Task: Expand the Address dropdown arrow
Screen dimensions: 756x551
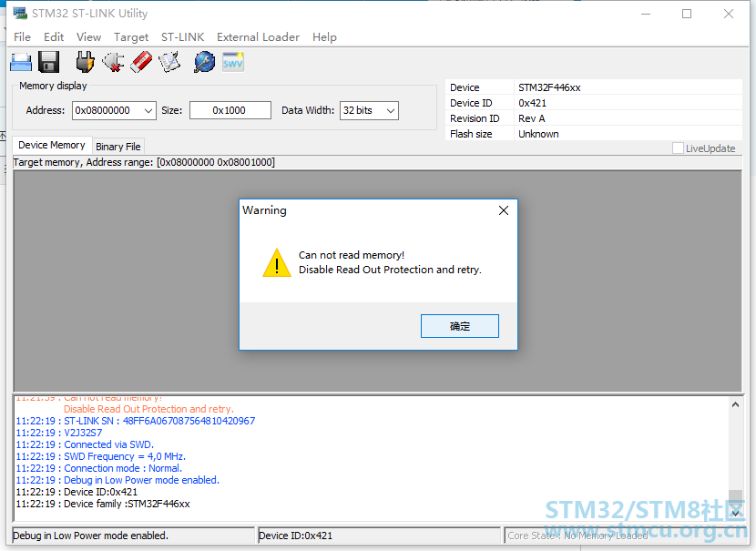Action: click(148, 111)
